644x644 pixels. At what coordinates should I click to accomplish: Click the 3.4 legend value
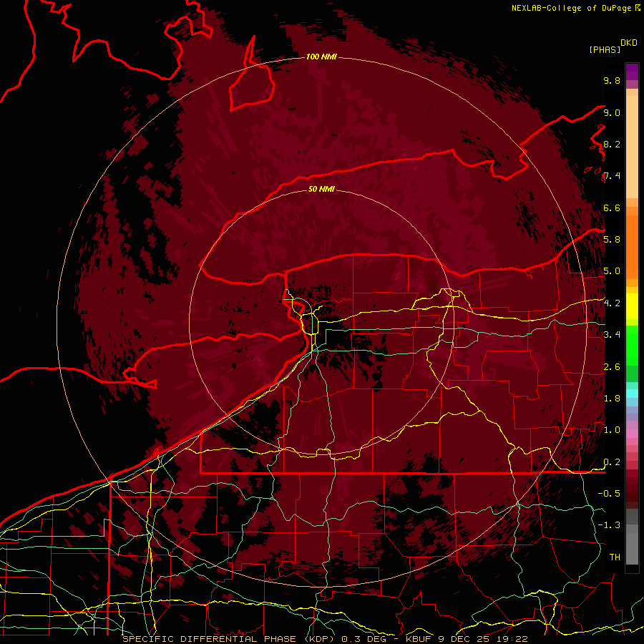point(612,335)
